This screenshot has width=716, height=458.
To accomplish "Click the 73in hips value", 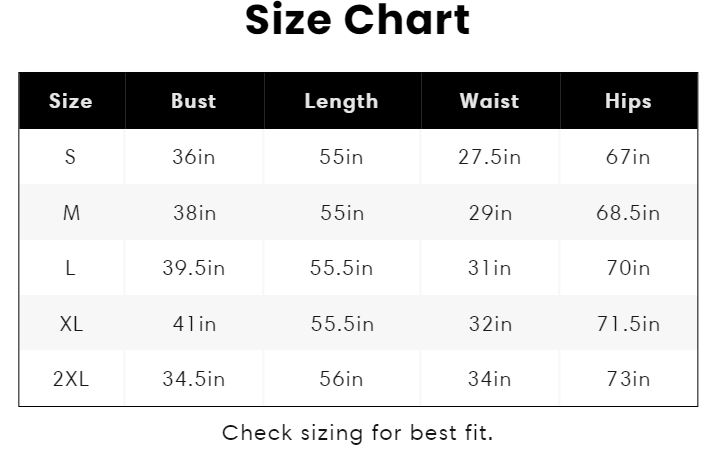I will pyautogui.click(x=628, y=379).
